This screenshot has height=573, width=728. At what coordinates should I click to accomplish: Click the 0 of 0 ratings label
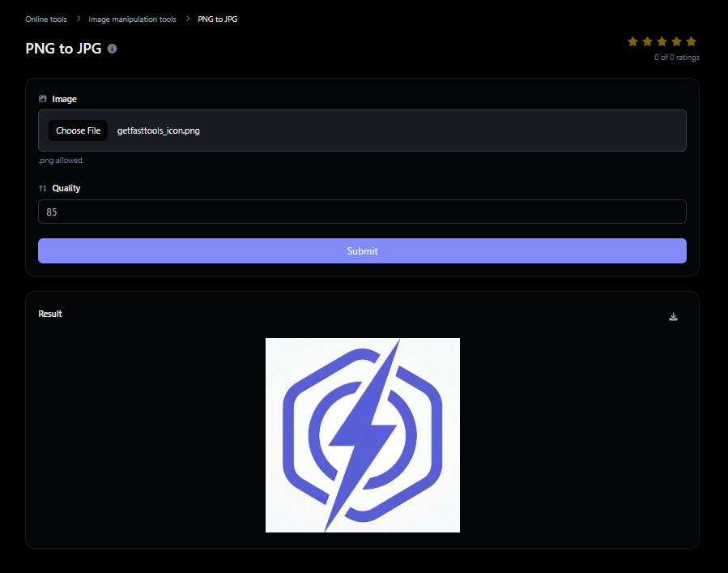[x=676, y=57]
